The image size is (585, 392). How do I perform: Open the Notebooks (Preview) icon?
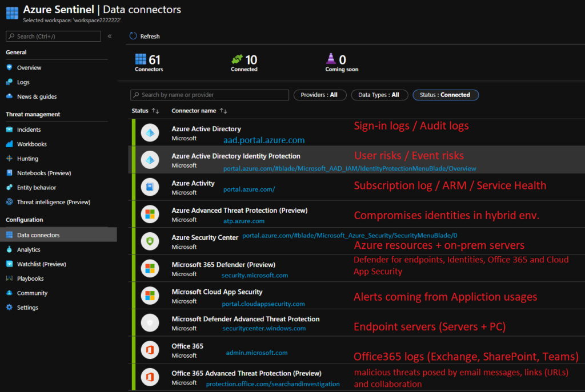click(9, 173)
